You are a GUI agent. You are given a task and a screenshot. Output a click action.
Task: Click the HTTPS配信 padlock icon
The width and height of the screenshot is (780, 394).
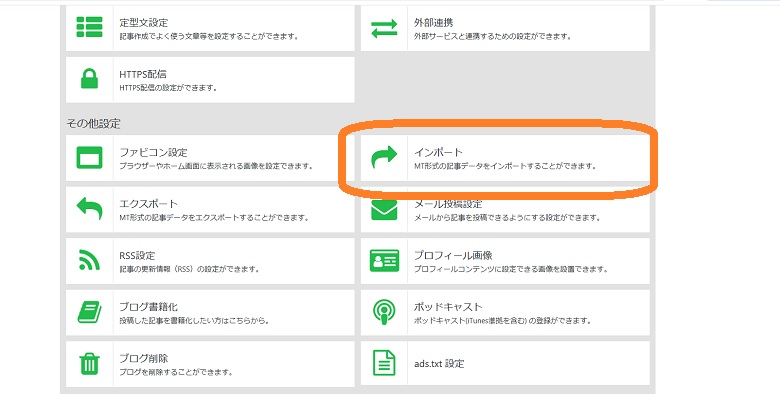(90, 79)
